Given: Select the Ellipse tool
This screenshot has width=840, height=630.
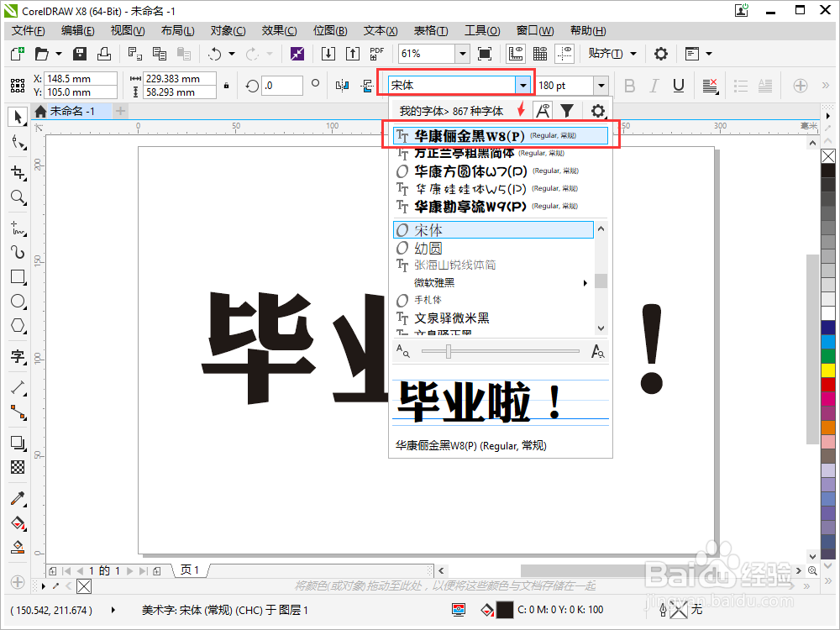Looking at the screenshot, I should tap(18, 301).
